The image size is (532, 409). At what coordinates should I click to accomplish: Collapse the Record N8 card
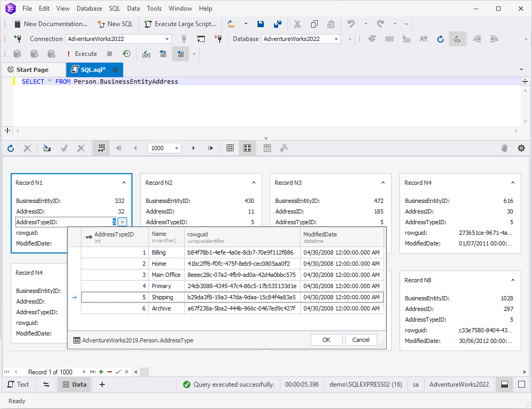click(x=513, y=280)
